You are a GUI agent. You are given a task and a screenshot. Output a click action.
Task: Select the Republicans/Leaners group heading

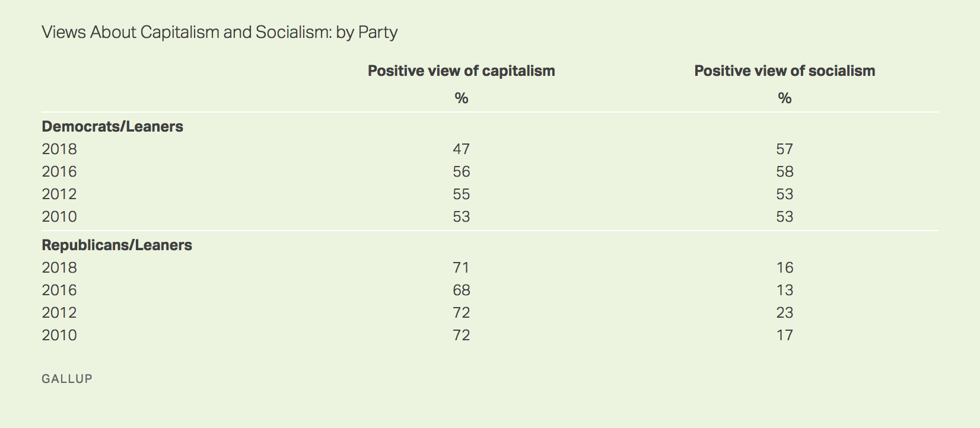pyautogui.click(x=117, y=245)
